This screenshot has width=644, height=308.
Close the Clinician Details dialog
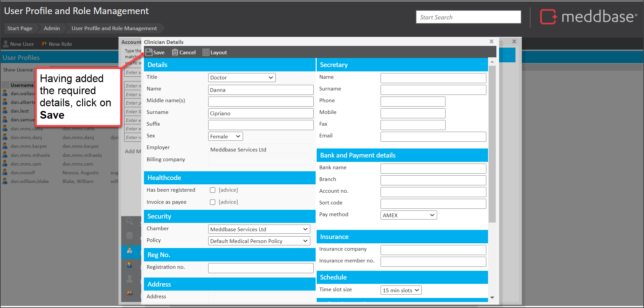tap(491, 42)
